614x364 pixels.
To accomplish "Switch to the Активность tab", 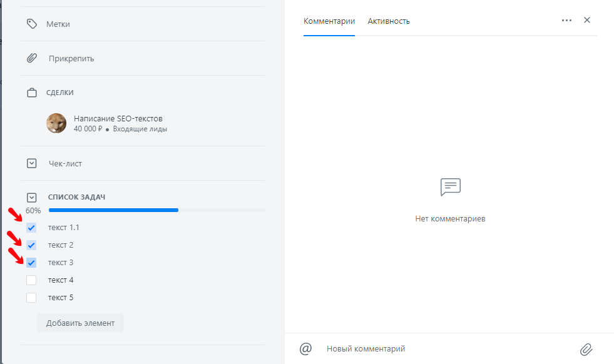I will point(389,21).
